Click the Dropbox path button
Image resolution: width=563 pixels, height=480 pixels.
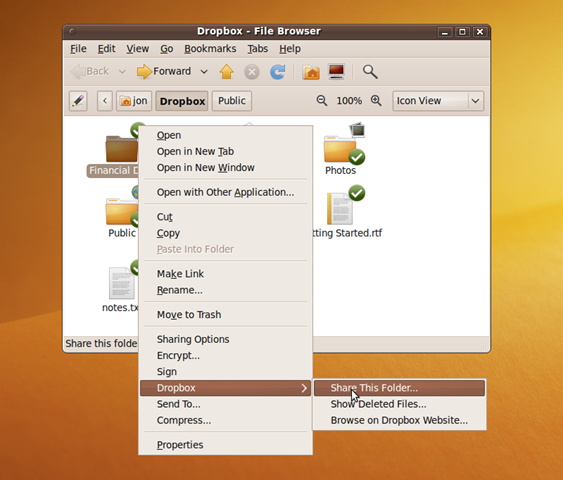(182, 101)
